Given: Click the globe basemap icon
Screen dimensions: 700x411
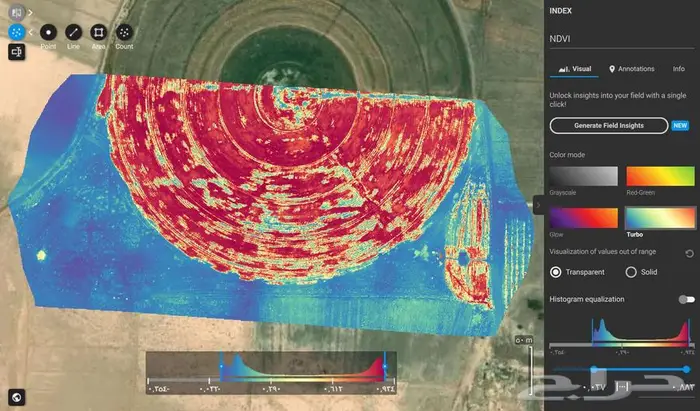Looking at the screenshot, I should pyautogui.click(x=16, y=397).
